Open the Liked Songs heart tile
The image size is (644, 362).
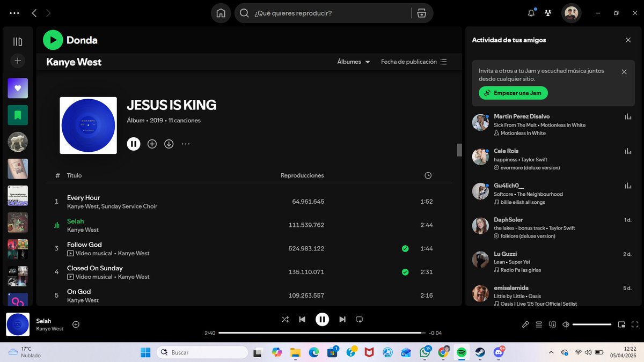(18, 88)
